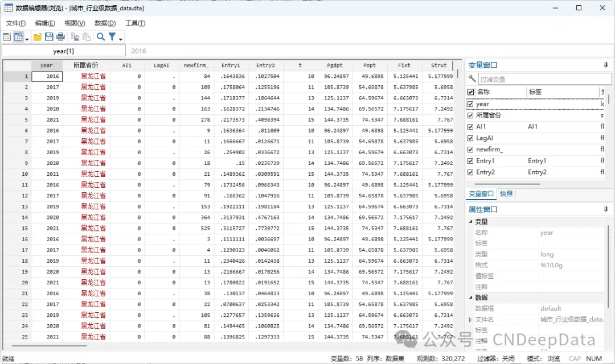Switch to the 快照 tab
This screenshot has height=364, width=615.
click(x=506, y=193)
